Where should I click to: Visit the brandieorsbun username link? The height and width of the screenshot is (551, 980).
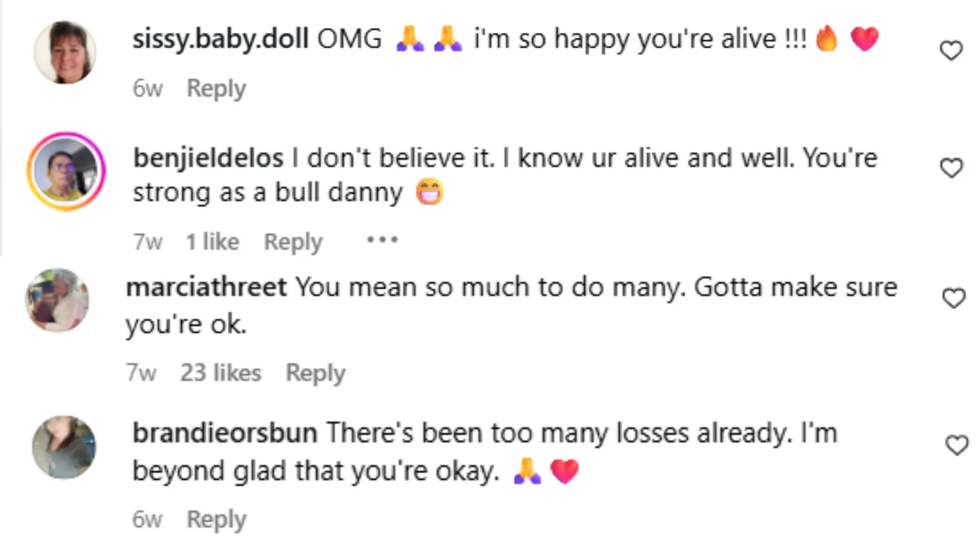click(225, 433)
